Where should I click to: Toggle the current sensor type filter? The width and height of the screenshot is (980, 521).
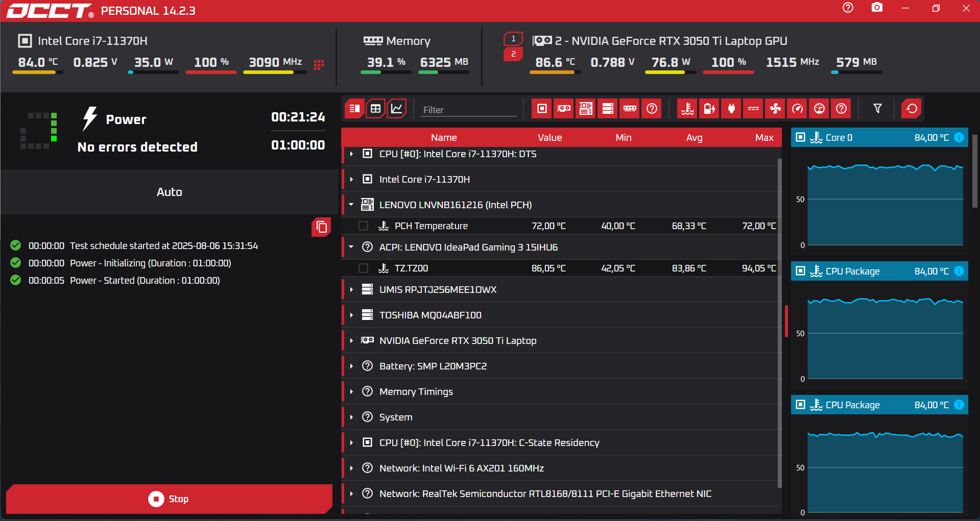pyautogui.click(x=753, y=109)
